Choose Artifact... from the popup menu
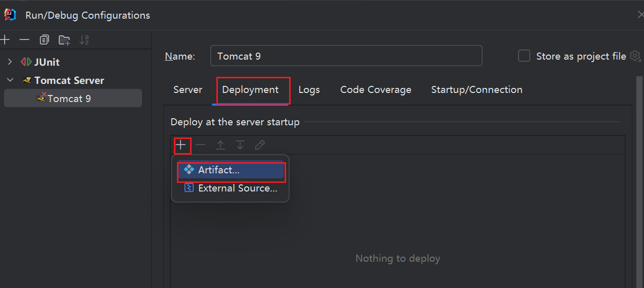The image size is (644, 288). coord(231,170)
